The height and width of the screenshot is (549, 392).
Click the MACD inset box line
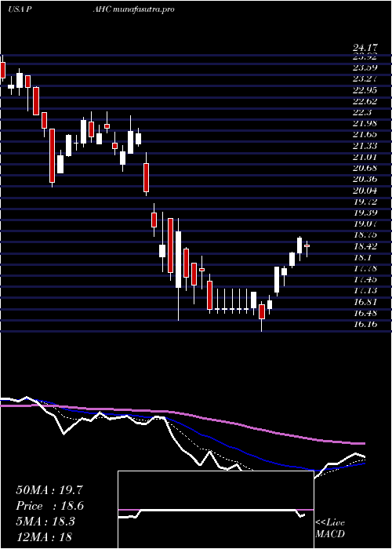[x=217, y=510]
